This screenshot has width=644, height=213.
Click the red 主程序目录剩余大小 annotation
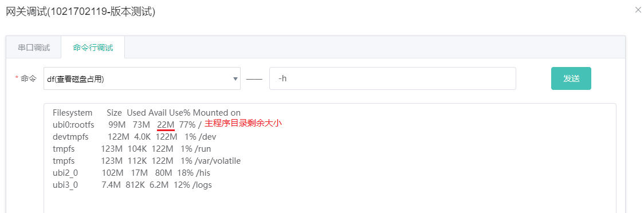pos(244,124)
